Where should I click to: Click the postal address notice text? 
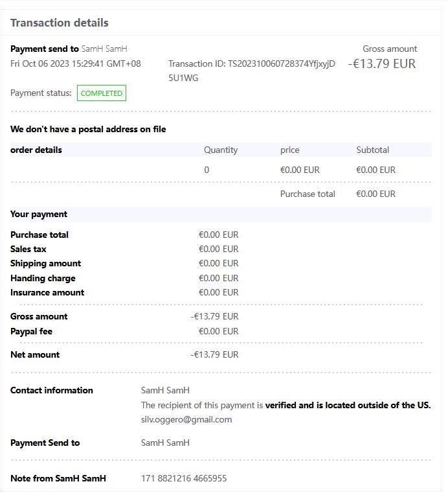[x=88, y=129]
